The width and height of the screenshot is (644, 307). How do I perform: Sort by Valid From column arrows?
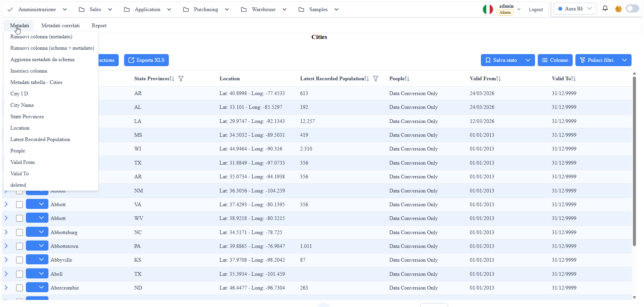tap(498, 79)
